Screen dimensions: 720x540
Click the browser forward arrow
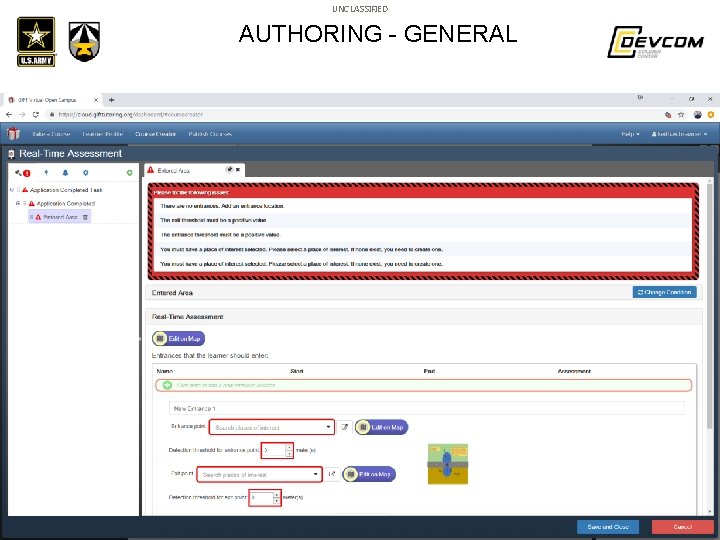click(x=22, y=114)
